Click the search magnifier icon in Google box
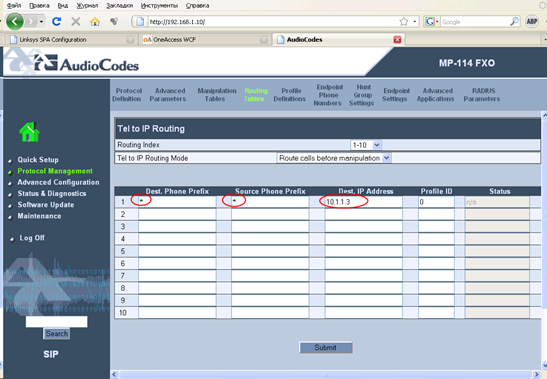547x379 pixels. tap(514, 22)
